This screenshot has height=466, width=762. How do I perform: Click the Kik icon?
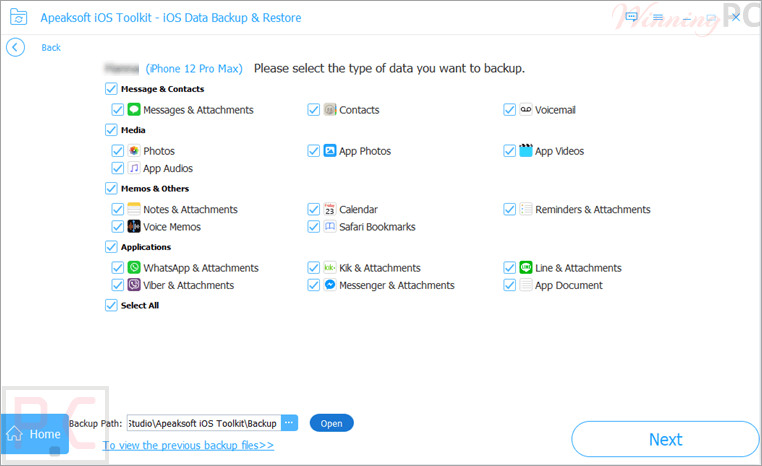330,268
